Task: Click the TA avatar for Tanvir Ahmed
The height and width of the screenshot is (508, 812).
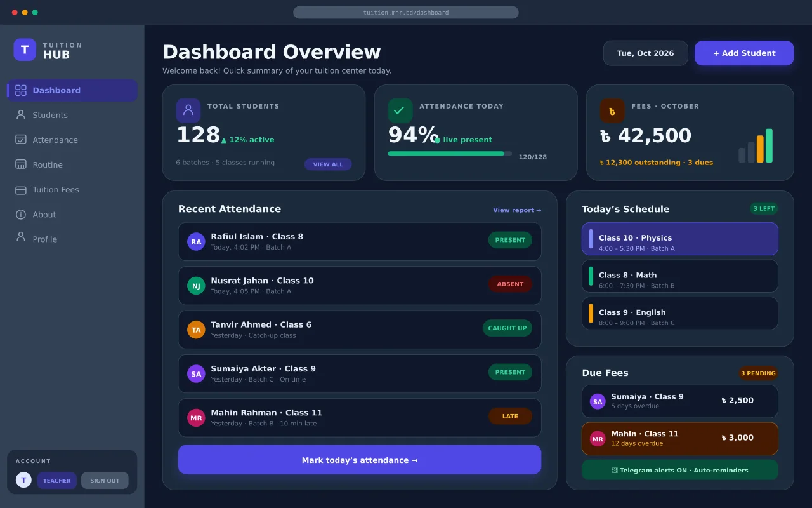Action: coord(196,330)
